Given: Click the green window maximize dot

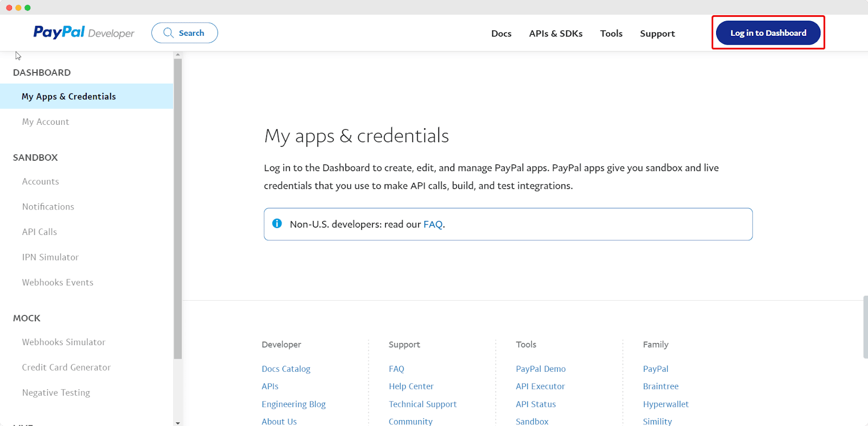Looking at the screenshot, I should (28, 8).
